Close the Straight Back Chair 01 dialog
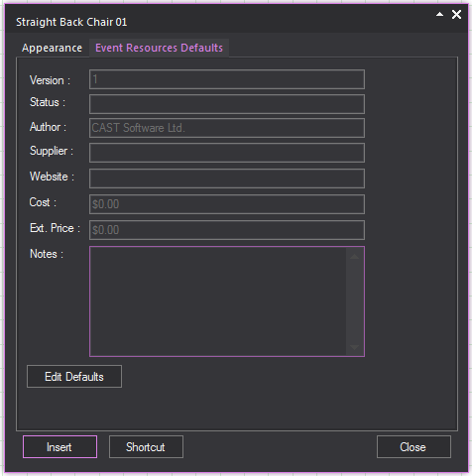This screenshot has width=472, height=476. (456, 15)
